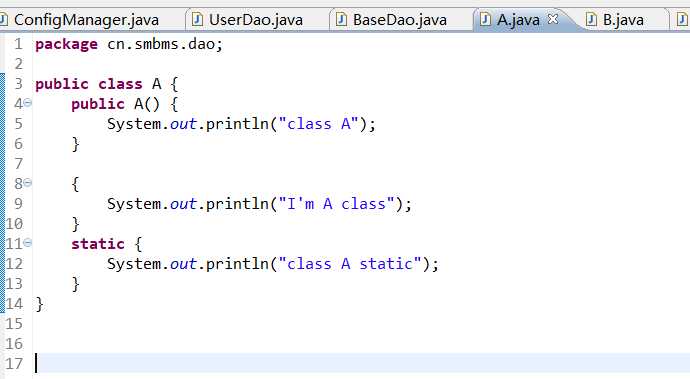
Task: Close the A.java tab
Action: [553, 19]
